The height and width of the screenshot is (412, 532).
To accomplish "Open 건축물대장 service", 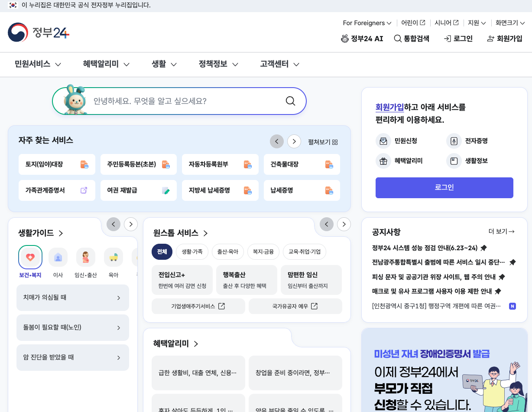I will pos(302,164).
